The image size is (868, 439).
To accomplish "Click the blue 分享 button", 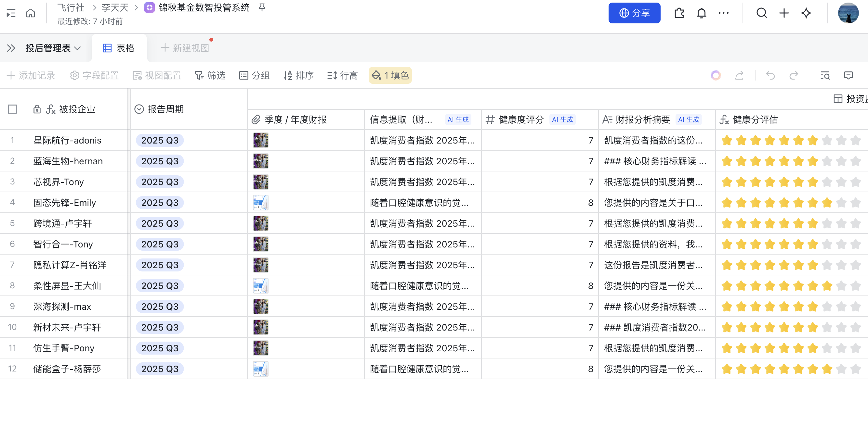I will pyautogui.click(x=634, y=13).
